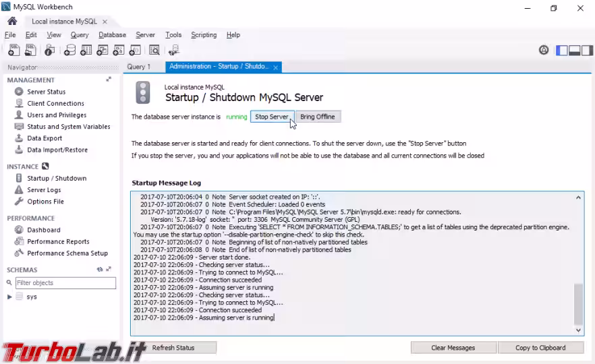Create a new SQL tab icon
The width and height of the screenshot is (595, 364).
(13, 50)
